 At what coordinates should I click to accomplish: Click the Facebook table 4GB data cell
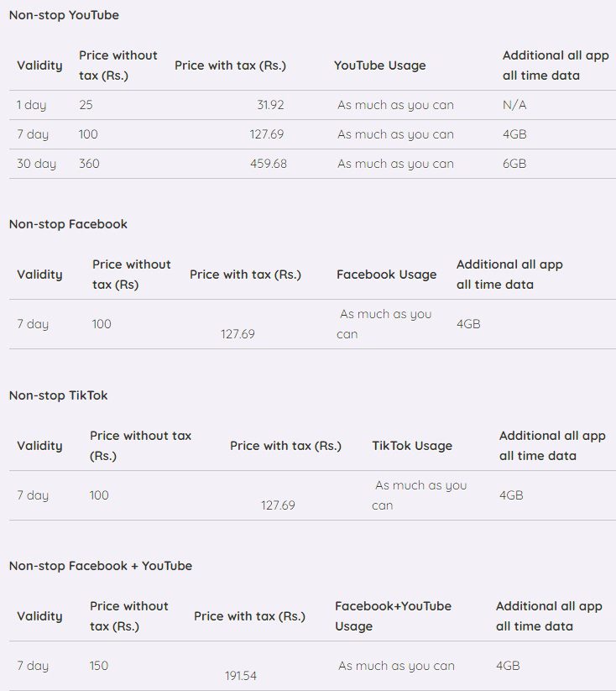468,324
